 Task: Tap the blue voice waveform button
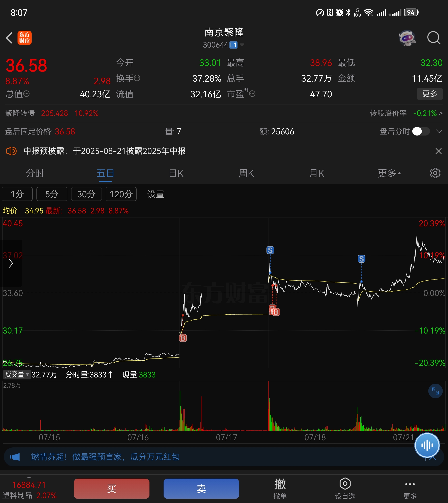427,445
